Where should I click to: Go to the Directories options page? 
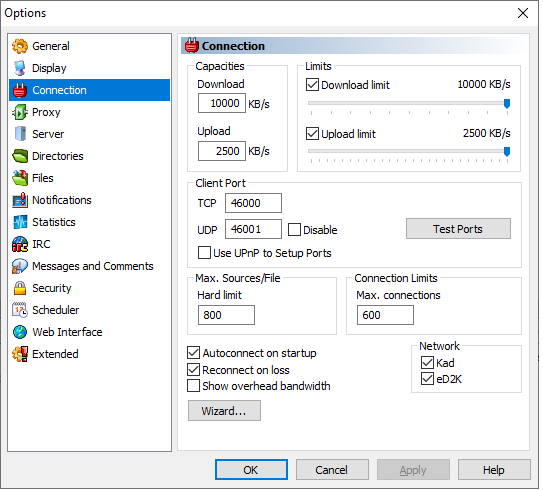click(x=90, y=156)
